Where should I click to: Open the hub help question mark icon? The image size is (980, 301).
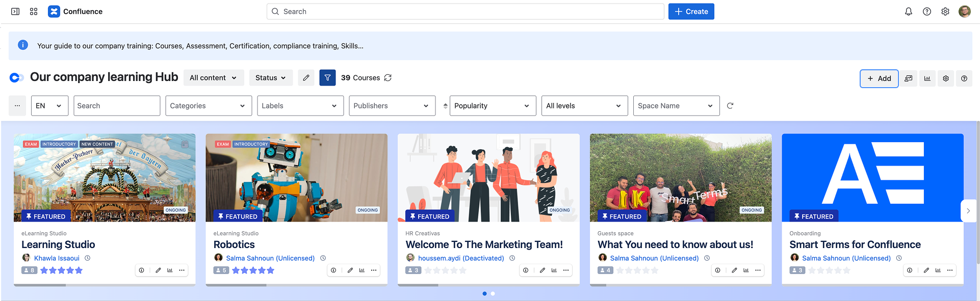click(x=964, y=78)
